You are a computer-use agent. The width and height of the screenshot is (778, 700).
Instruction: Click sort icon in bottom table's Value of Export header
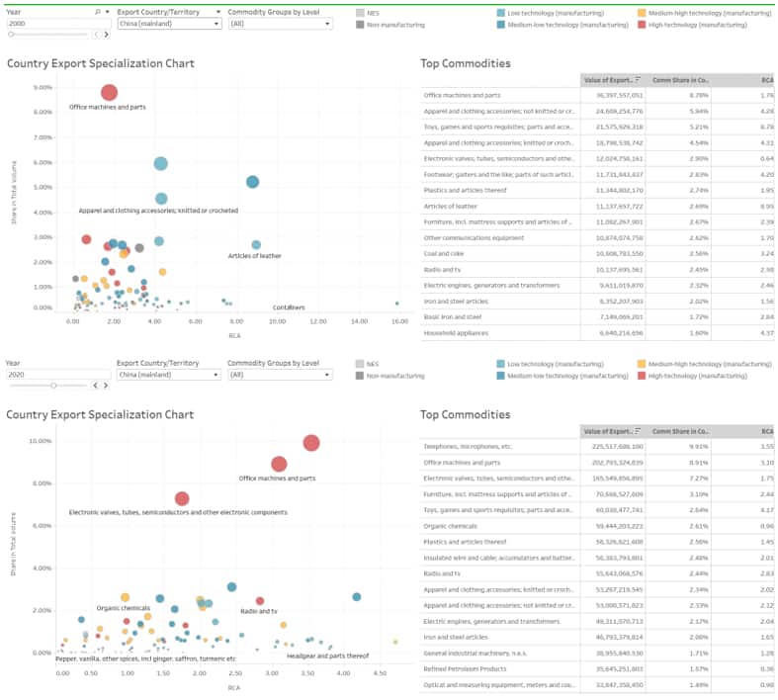[639, 431]
